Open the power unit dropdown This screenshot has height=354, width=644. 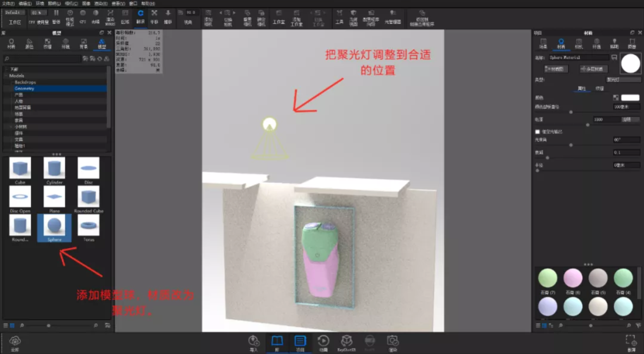630,119
